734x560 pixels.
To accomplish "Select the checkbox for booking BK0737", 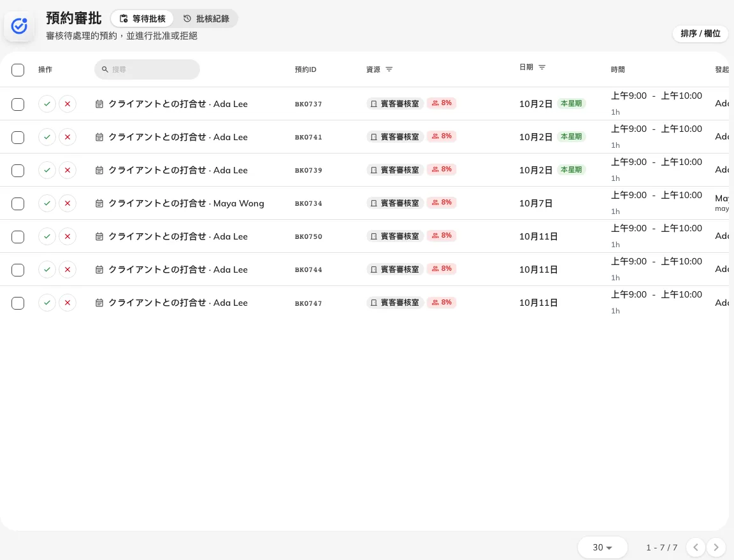I will pos(18,104).
